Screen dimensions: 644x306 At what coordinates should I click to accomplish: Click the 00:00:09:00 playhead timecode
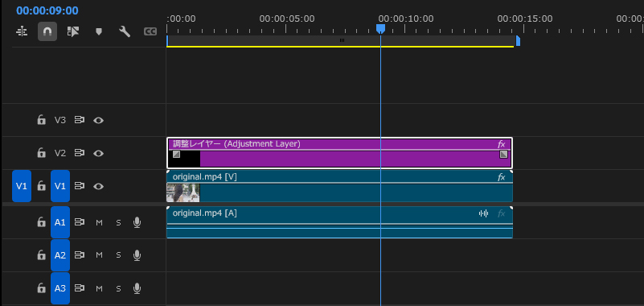(x=47, y=10)
